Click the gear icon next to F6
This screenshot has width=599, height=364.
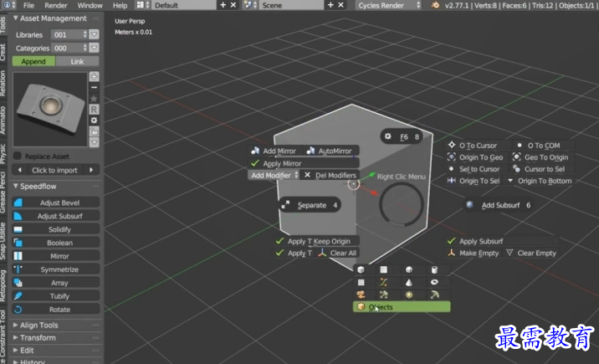pyautogui.click(x=387, y=136)
